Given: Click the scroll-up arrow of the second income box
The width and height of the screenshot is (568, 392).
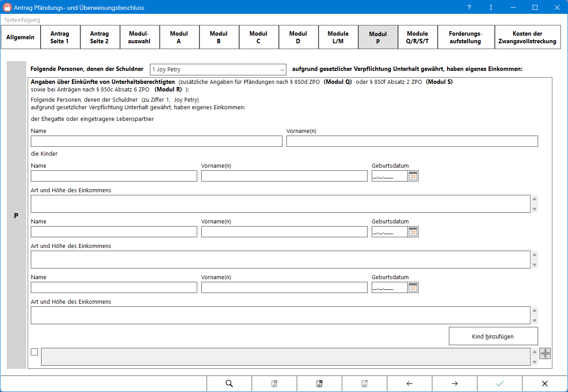Looking at the screenshot, I should click(x=535, y=255).
